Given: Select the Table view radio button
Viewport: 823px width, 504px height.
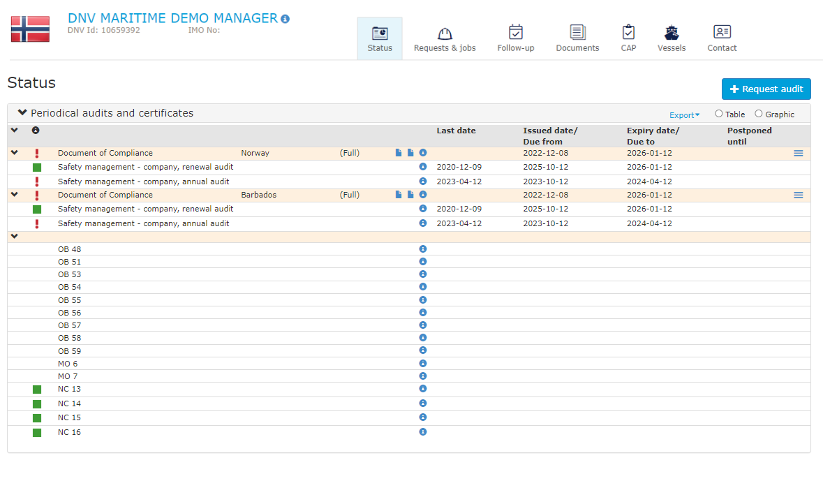Looking at the screenshot, I should coord(719,114).
